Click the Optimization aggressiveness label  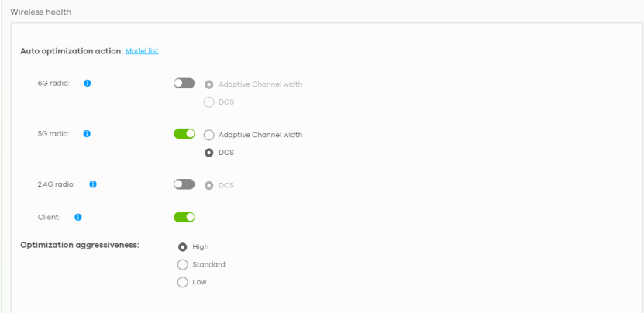80,246
